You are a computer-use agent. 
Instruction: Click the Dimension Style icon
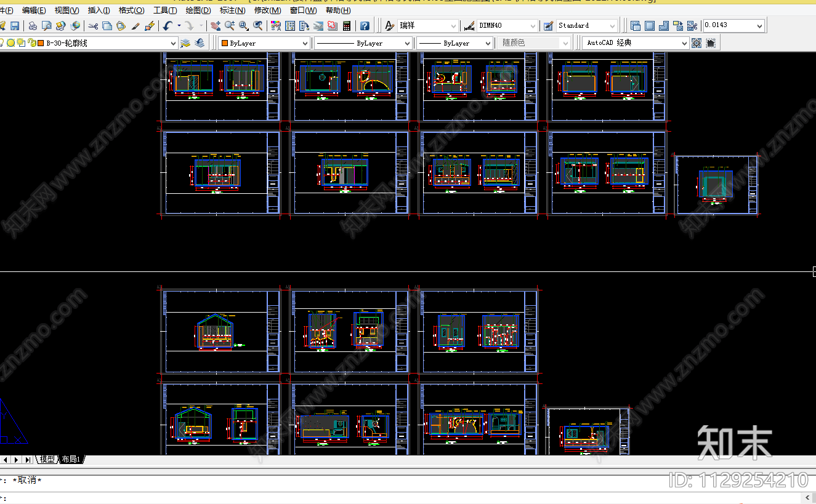(x=469, y=26)
